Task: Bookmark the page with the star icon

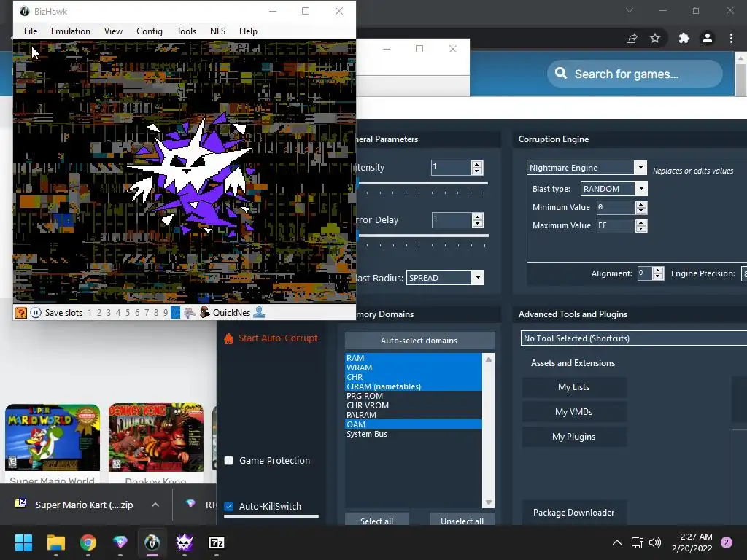Action: pyautogui.click(x=656, y=38)
